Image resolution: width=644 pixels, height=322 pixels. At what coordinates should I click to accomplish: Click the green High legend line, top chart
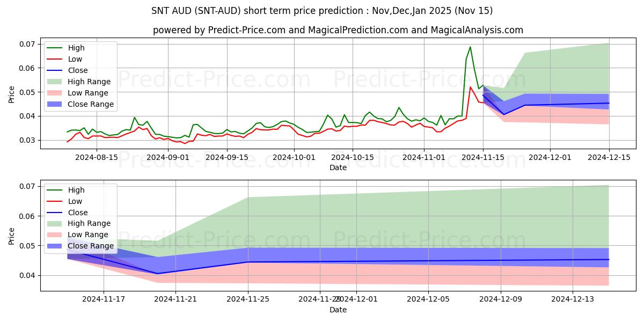pyautogui.click(x=56, y=48)
